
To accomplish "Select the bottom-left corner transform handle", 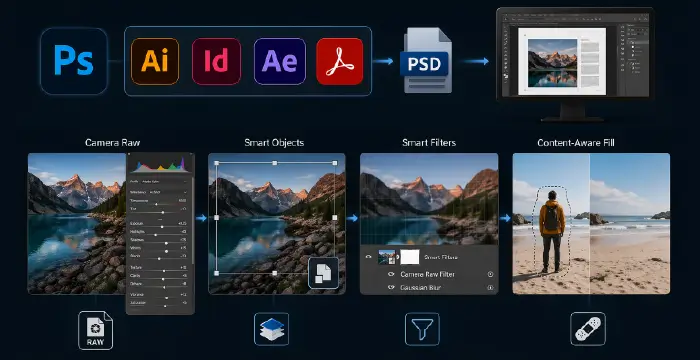I will pos(217,273).
